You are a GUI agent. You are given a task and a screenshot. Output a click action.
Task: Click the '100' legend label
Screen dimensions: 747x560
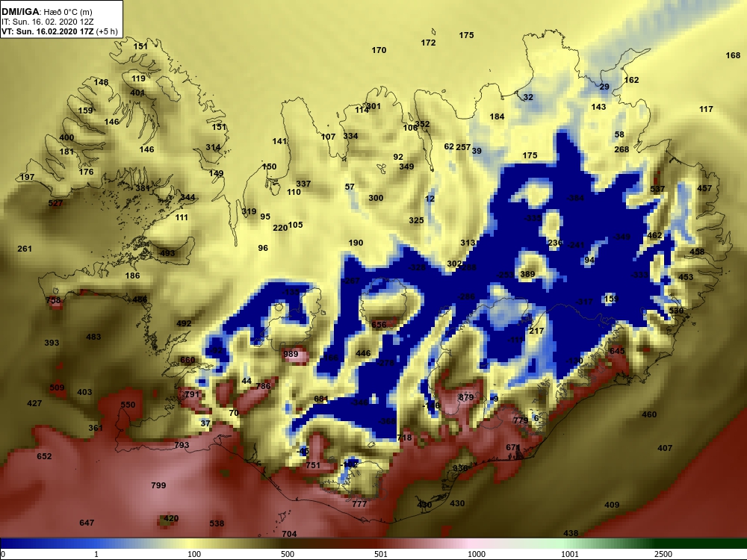(x=194, y=554)
